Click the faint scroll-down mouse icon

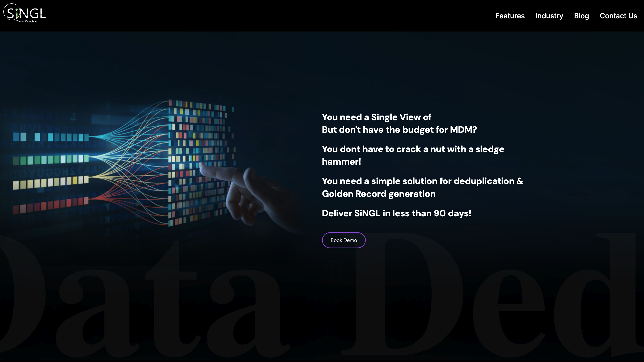click(333, 271)
